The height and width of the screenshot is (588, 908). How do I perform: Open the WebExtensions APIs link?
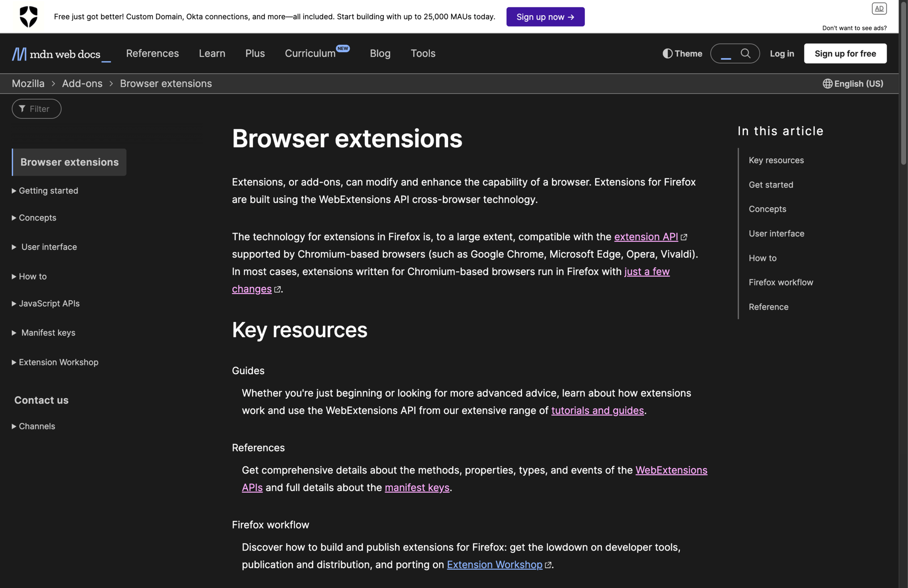[x=671, y=470]
